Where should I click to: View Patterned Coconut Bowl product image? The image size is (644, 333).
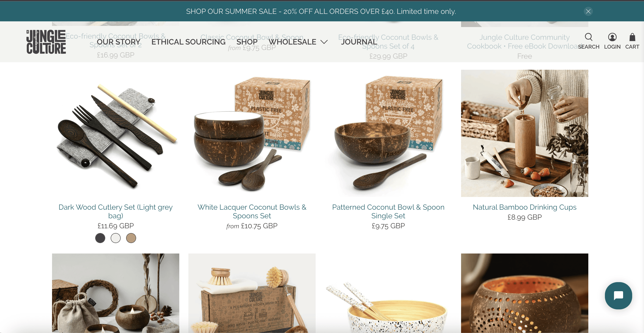click(388, 133)
